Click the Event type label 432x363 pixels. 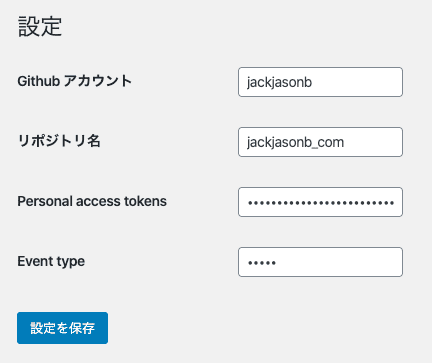point(51,262)
